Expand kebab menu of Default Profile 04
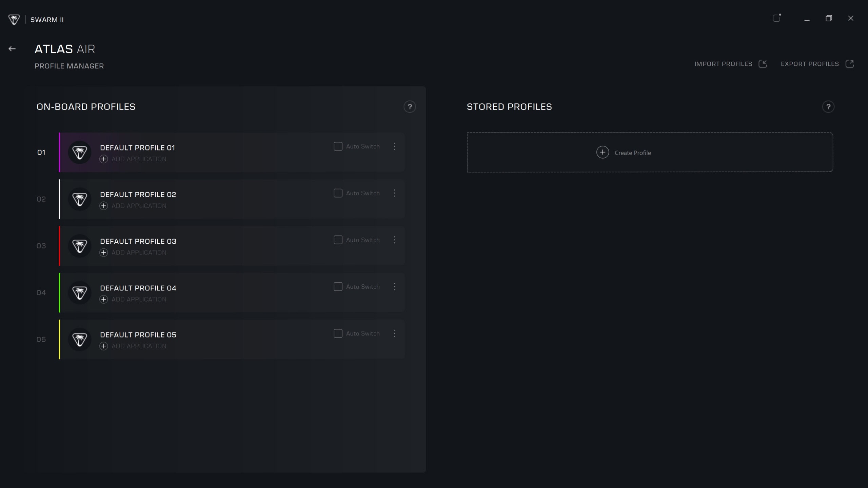This screenshot has height=488, width=868. point(394,287)
